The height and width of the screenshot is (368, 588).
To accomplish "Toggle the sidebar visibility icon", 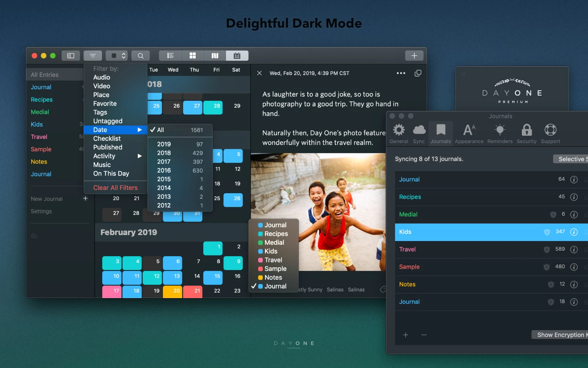I will 71,55.
